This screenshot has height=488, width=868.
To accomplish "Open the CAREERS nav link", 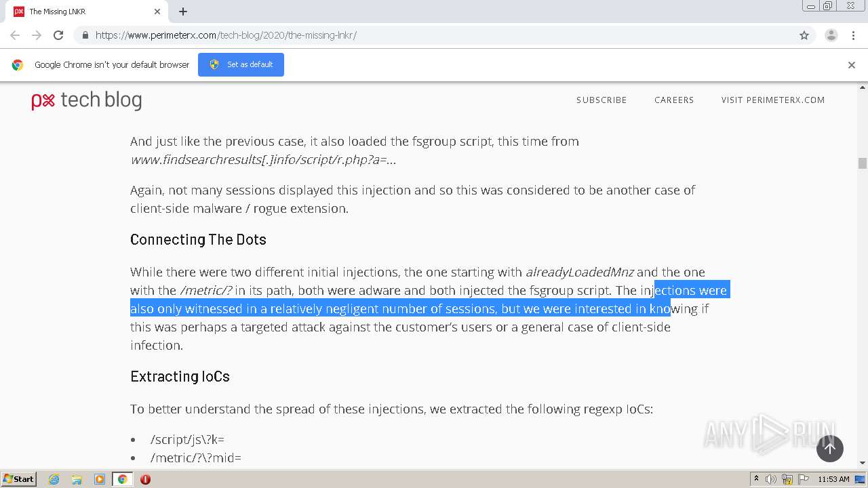I will click(x=674, y=100).
